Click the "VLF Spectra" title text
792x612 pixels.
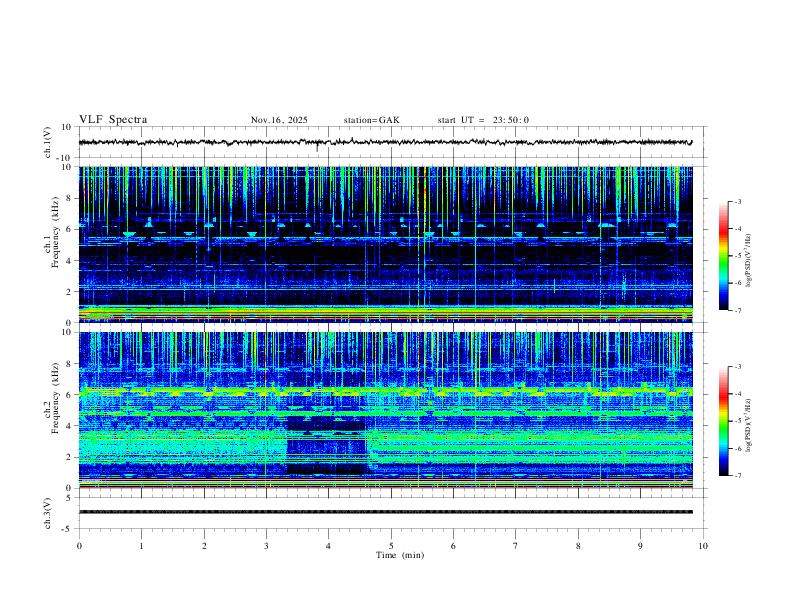pos(113,120)
